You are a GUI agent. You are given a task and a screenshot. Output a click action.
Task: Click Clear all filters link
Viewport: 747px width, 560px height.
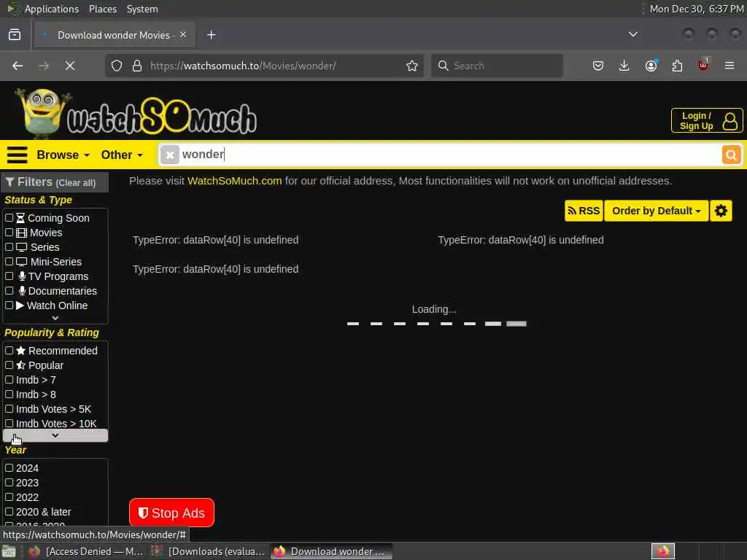[x=76, y=183]
